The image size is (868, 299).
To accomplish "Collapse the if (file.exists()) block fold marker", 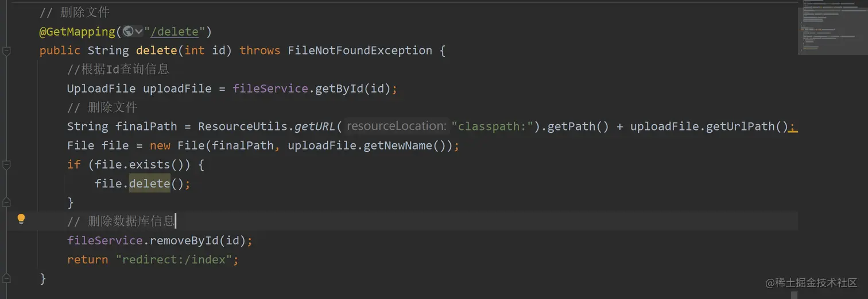I will (6, 165).
